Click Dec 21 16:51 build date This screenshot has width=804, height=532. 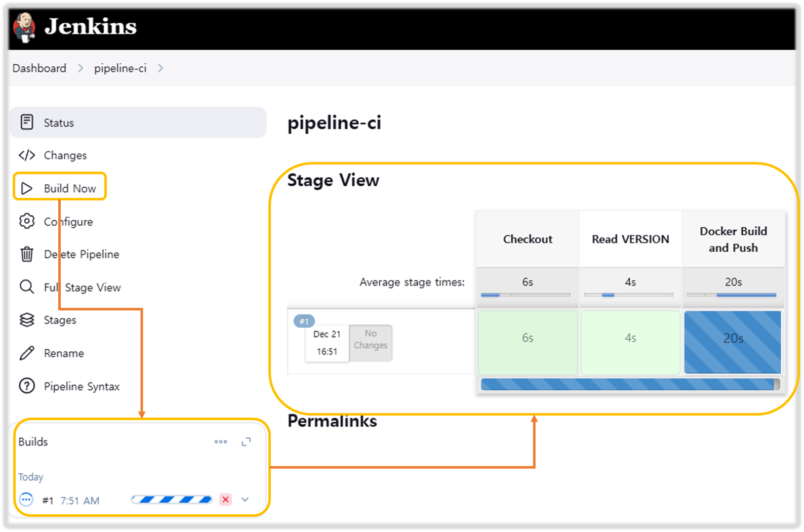pos(327,343)
